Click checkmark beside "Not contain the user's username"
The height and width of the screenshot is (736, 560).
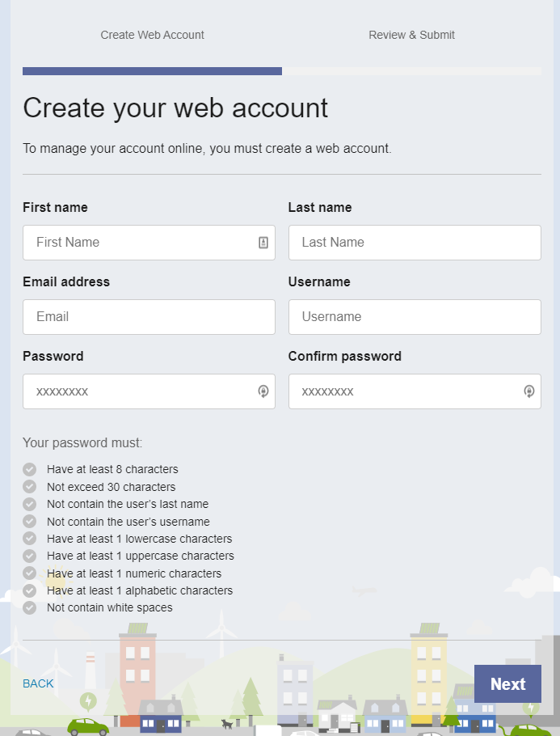tap(30, 522)
